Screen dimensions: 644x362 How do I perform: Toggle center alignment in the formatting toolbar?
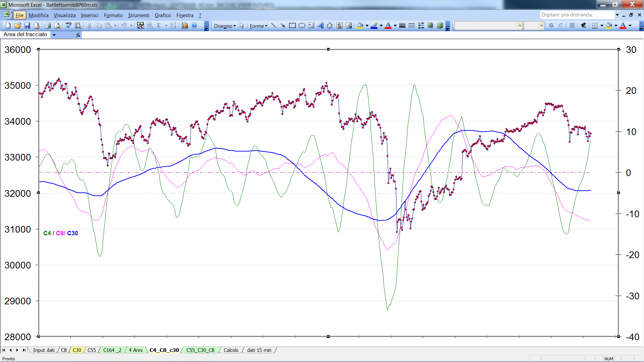572,25
